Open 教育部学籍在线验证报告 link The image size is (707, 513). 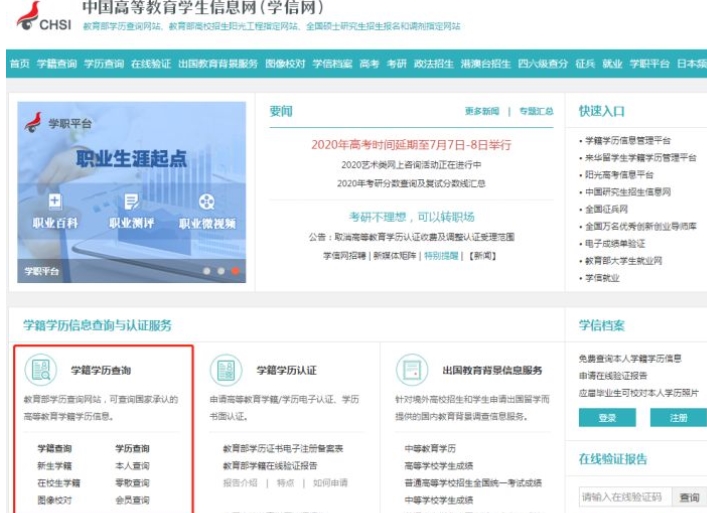pos(270,466)
